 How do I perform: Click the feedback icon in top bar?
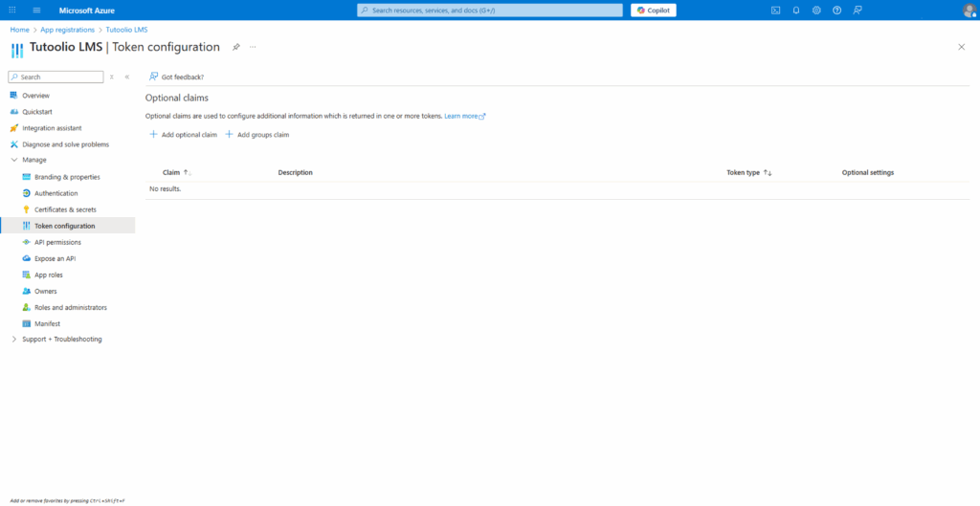pyautogui.click(x=857, y=10)
